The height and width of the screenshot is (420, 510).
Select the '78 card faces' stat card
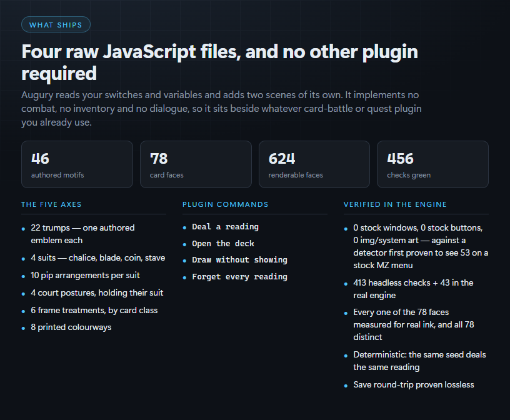click(x=196, y=164)
